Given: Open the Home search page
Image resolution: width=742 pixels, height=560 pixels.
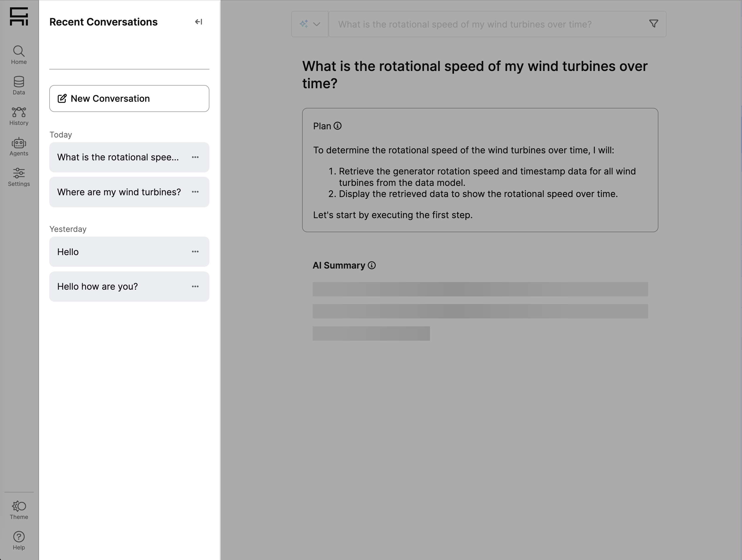Looking at the screenshot, I should (x=19, y=55).
